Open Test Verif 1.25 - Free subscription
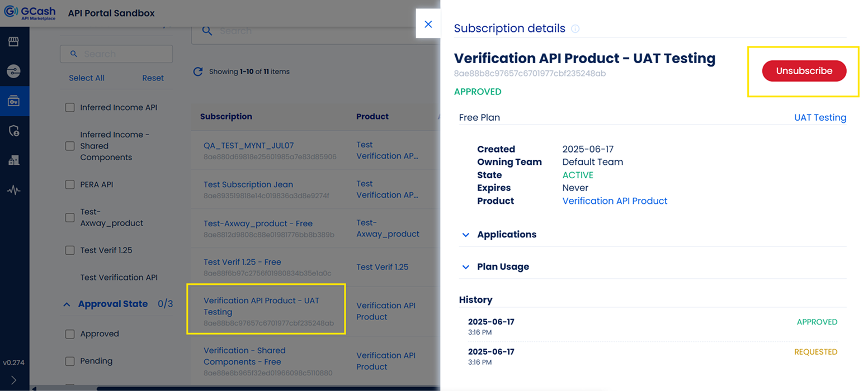868x391 pixels. point(242,262)
